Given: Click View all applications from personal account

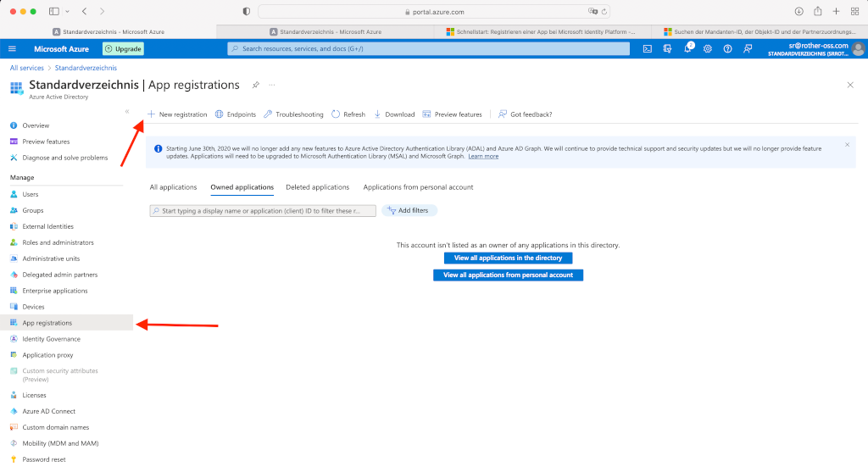Looking at the screenshot, I should pyautogui.click(x=509, y=275).
